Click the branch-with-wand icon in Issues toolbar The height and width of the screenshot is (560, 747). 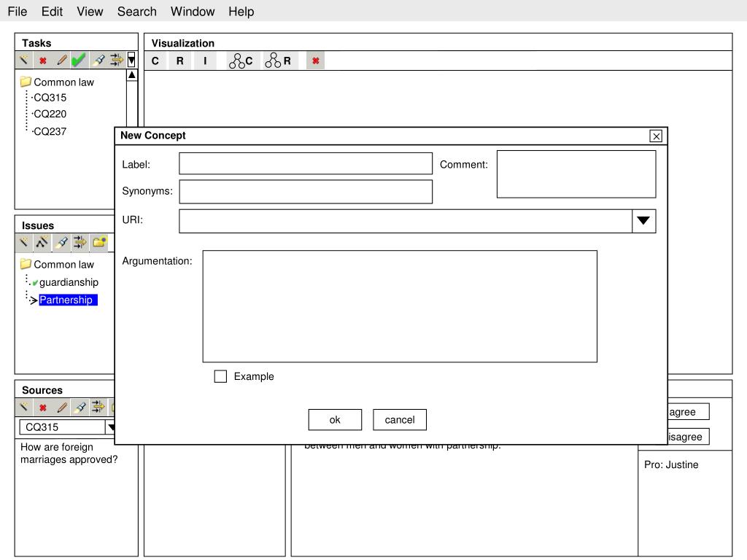tap(42, 242)
